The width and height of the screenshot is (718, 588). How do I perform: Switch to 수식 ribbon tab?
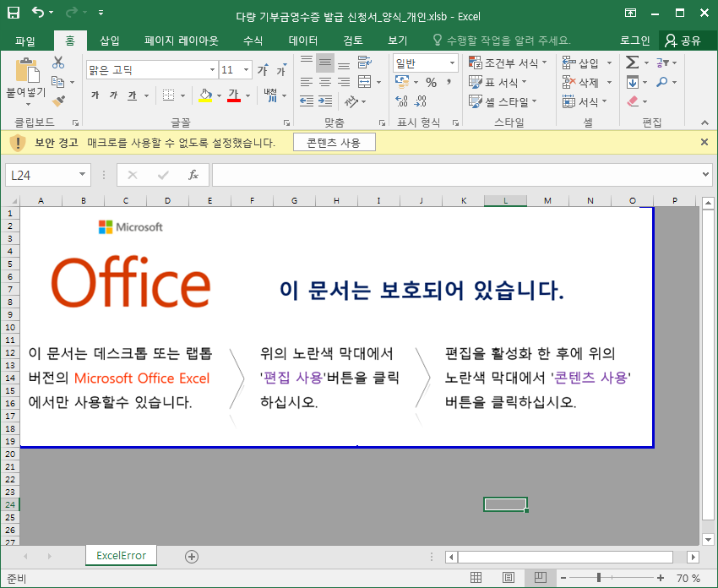(253, 41)
